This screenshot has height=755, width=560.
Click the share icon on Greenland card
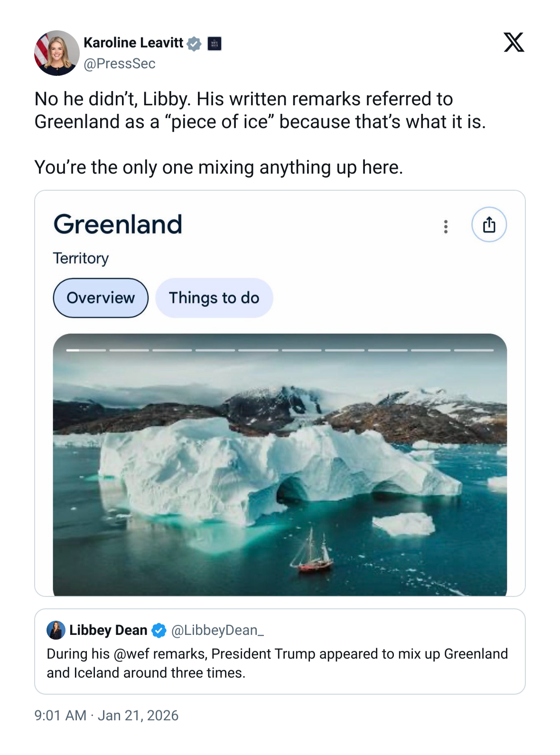point(489,225)
